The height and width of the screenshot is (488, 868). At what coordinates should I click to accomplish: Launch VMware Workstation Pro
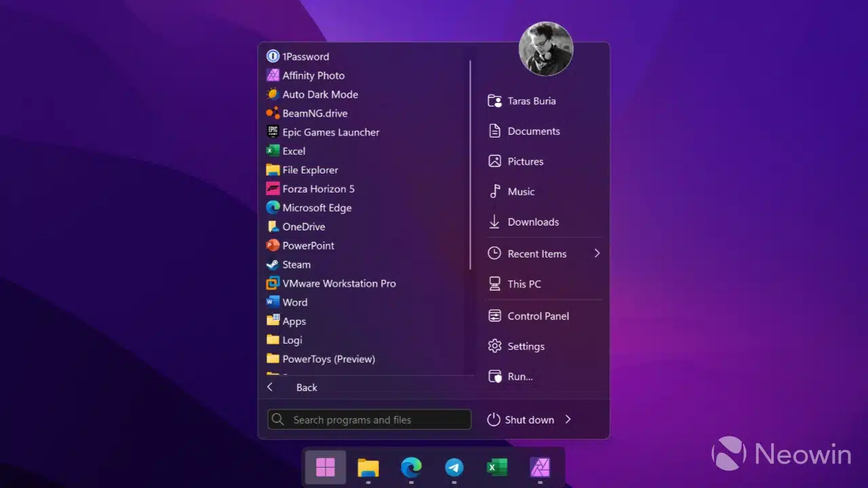pyautogui.click(x=331, y=284)
